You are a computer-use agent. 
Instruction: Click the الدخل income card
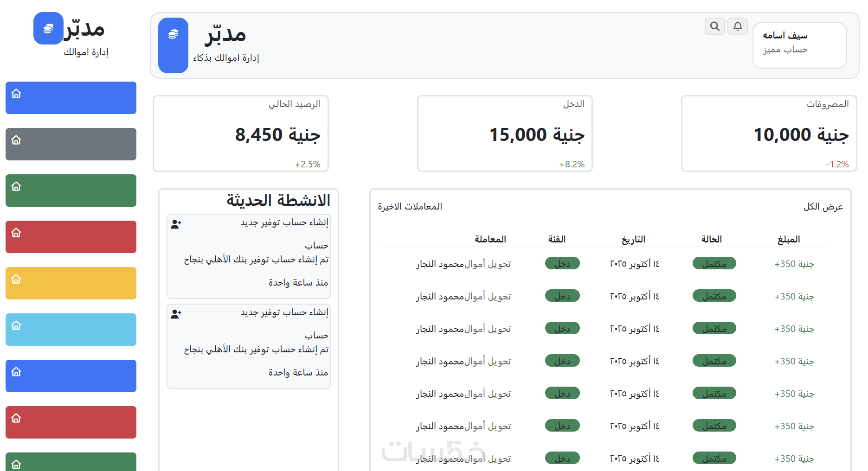click(x=505, y=134)
